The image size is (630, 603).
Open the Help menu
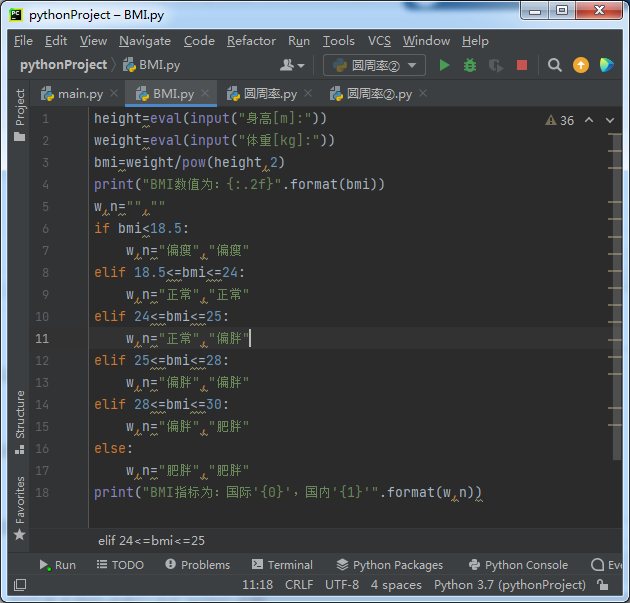tap(475, 41)
